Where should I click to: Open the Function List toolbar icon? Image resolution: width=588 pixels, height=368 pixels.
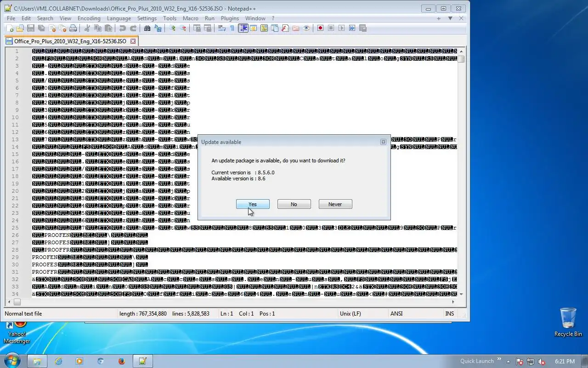(x=285, y=28)
